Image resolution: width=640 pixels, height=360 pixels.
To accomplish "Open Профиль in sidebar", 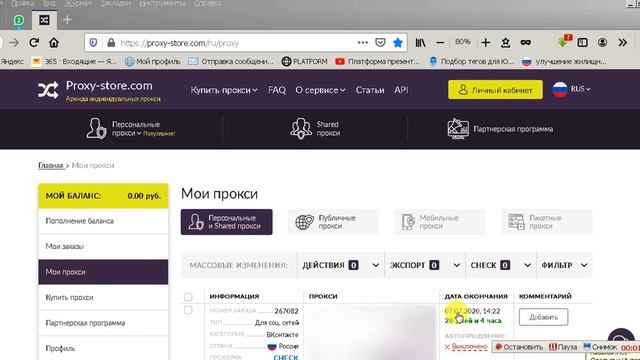I will [x=103, y=348].
